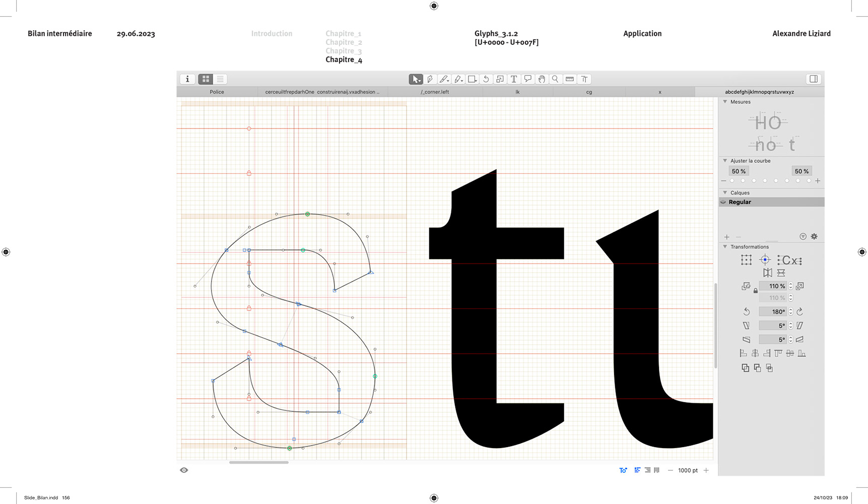
Task: Toggle the right sidebar panel
Action: tap(813, 79)
